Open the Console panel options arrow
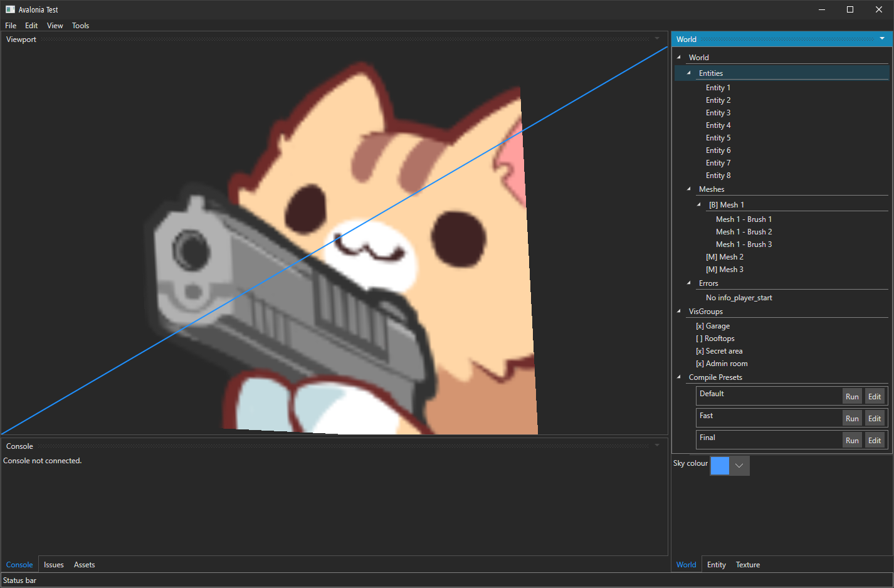The image size is (894, 588). point(657,446)
